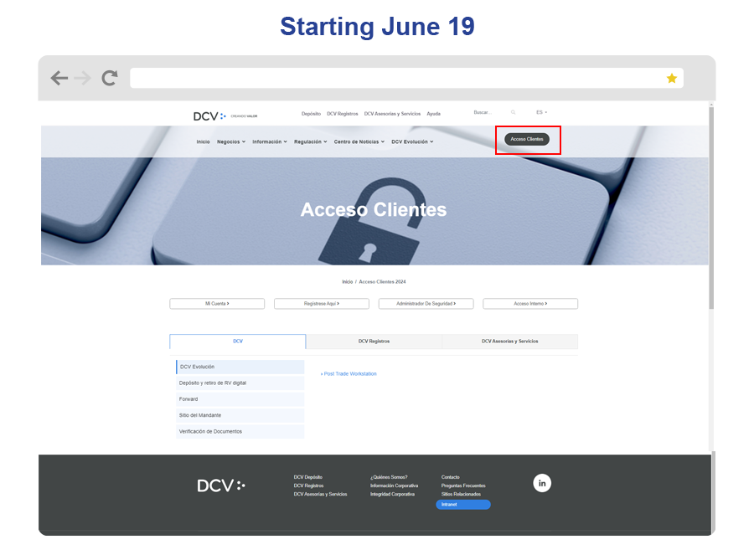
Task: Click the browser back arrow
Action: click(x=59, y=78)
